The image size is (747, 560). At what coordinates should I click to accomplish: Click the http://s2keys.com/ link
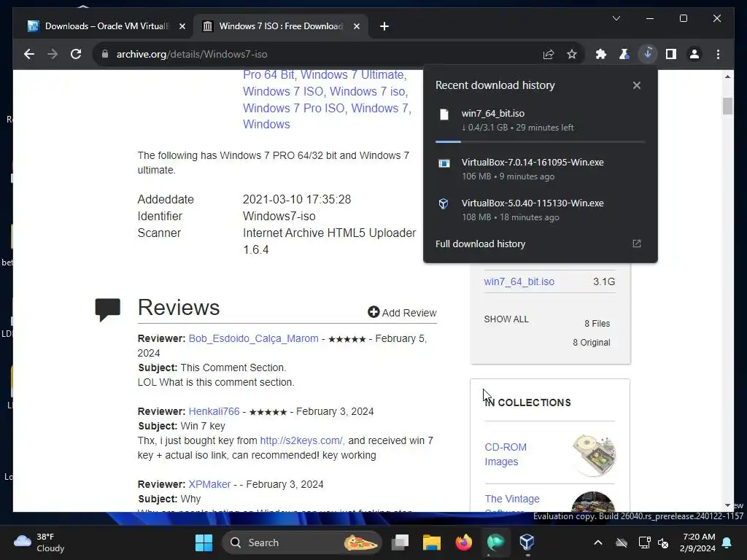click(x=301, y=440)
